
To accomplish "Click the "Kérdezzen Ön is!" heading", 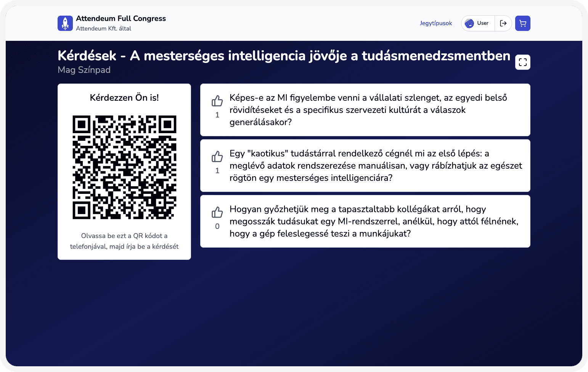I will (x=124, y=98).
